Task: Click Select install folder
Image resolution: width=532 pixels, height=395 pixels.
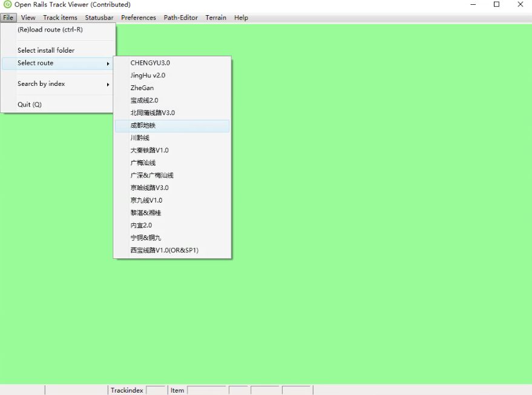Action: click(46, 50)
